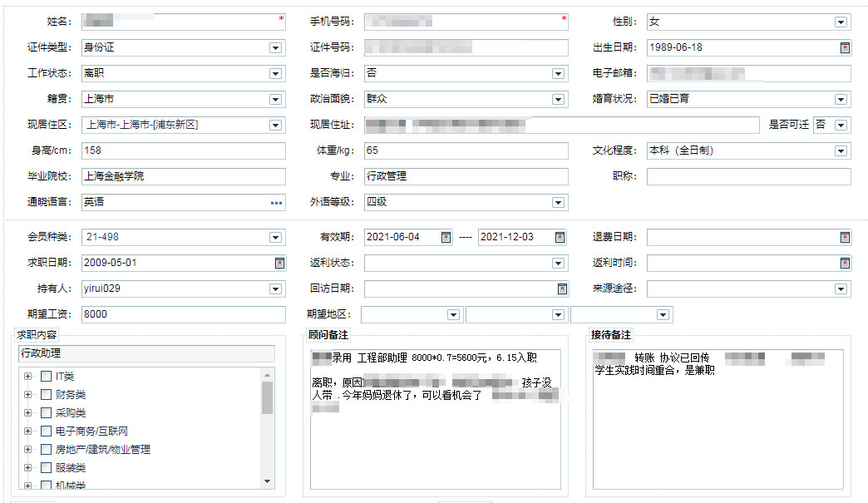Expand the IT类 tree node
Image resolution: width=868 pixels, height=503 pixels.
pyautogui.click(x=27, y=377)
